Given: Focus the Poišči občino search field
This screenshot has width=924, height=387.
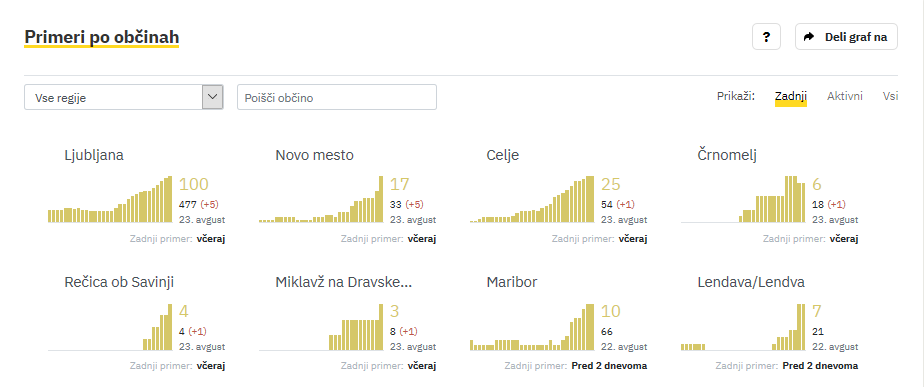Looking at the screenshot, I should pos(336,97).
